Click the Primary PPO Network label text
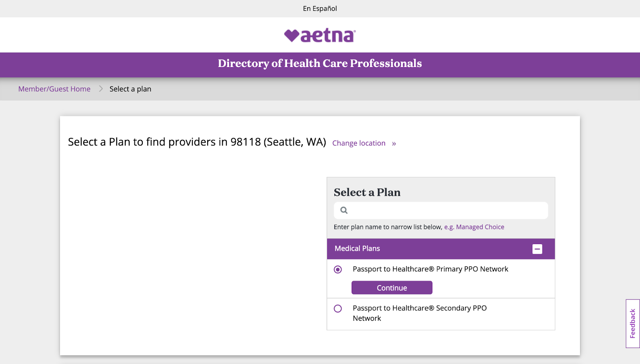The width and height of the screenshot is (640, 364). pyautogui.click(x=430, y=269)
